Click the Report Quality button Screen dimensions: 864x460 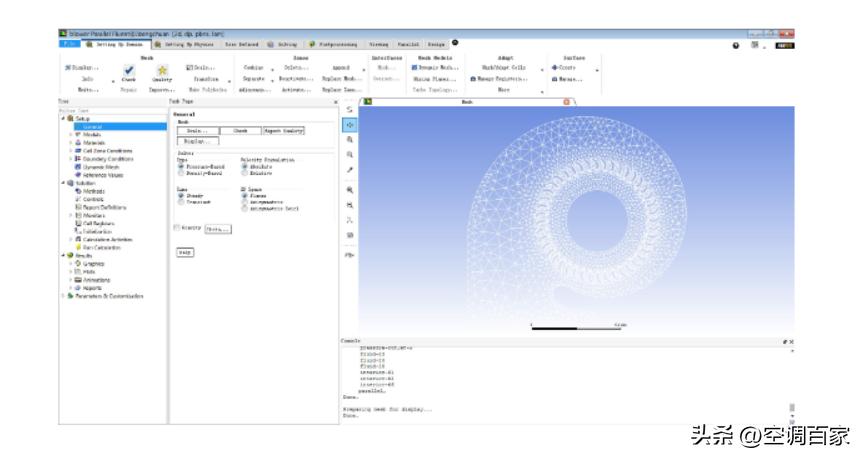click(281, 130)
